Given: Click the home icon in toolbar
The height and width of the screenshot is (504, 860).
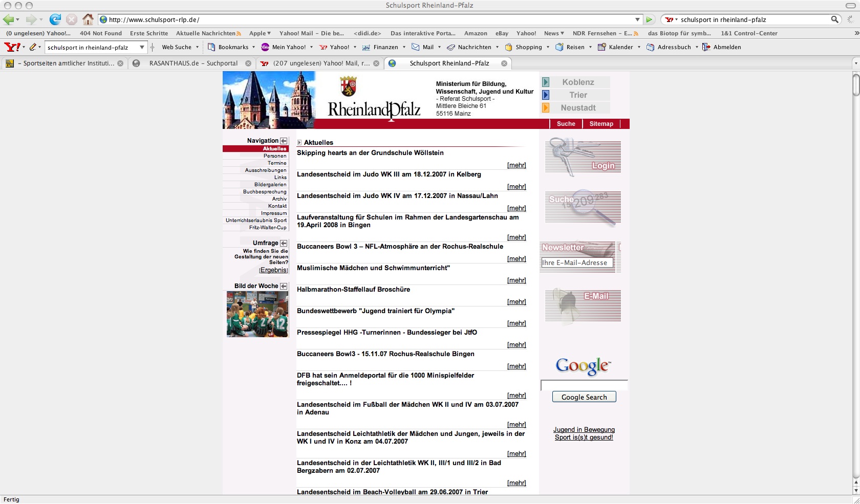Looking at the screenshot, I should coord(88,19).
